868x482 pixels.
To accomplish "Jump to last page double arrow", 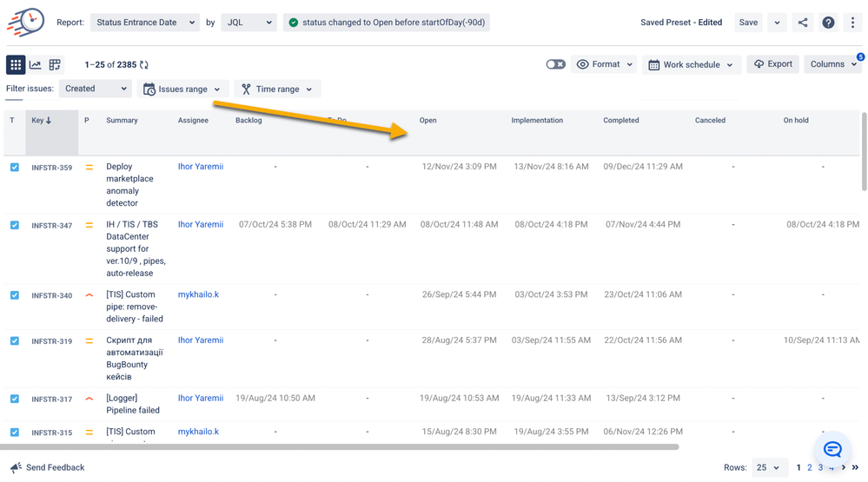I will click(x=855, y=467).
